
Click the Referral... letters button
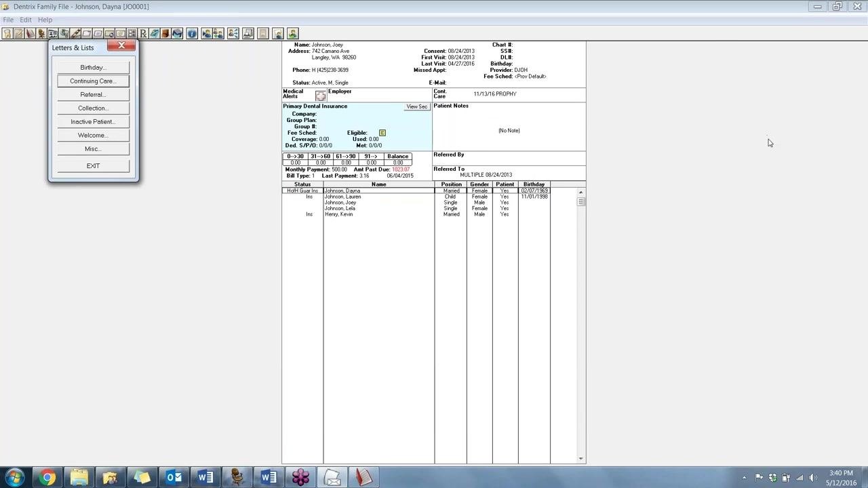click(x=93, y=95)
